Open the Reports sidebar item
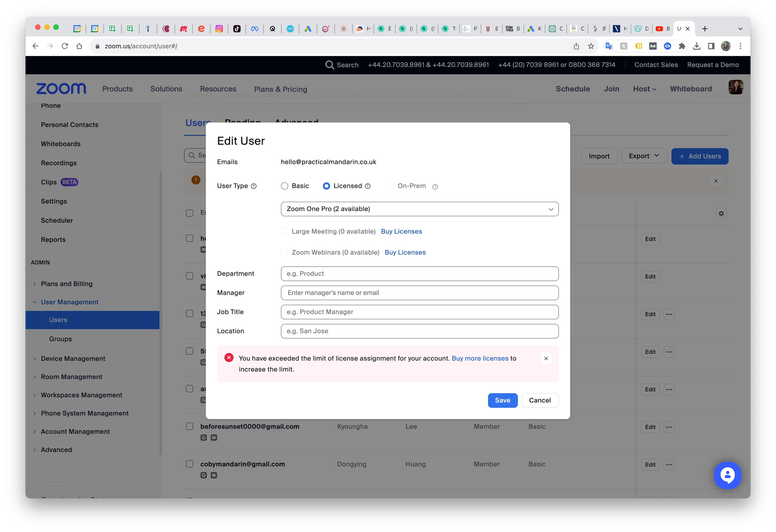 coord(53,240)
